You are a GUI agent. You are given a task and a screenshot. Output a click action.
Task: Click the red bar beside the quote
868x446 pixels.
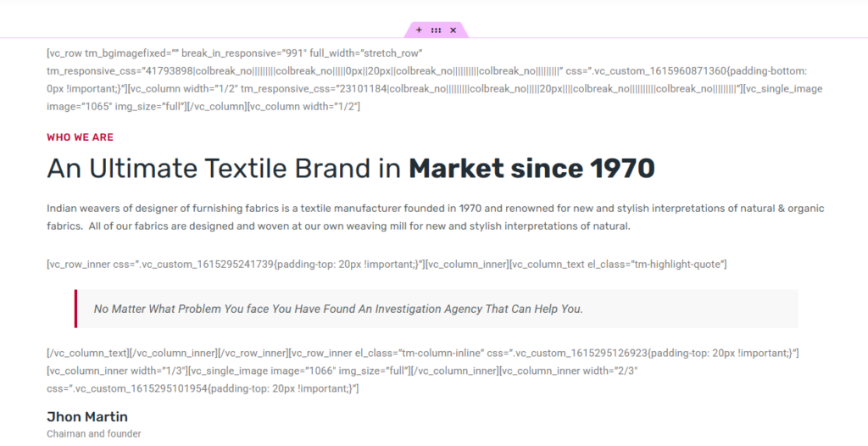pyautogui.click(x=75, y=309)
